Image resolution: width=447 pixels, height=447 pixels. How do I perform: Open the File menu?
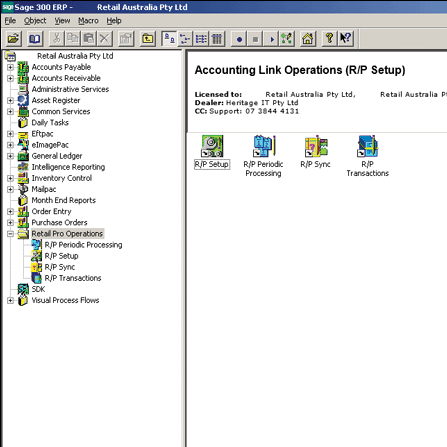tap(10, 21)
